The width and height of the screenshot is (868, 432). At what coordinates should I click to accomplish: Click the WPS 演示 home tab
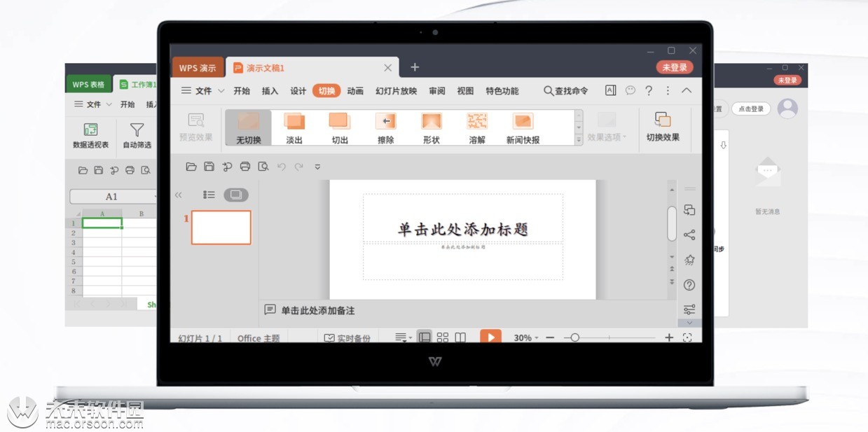pyautogui.click(x=198, y=68)
